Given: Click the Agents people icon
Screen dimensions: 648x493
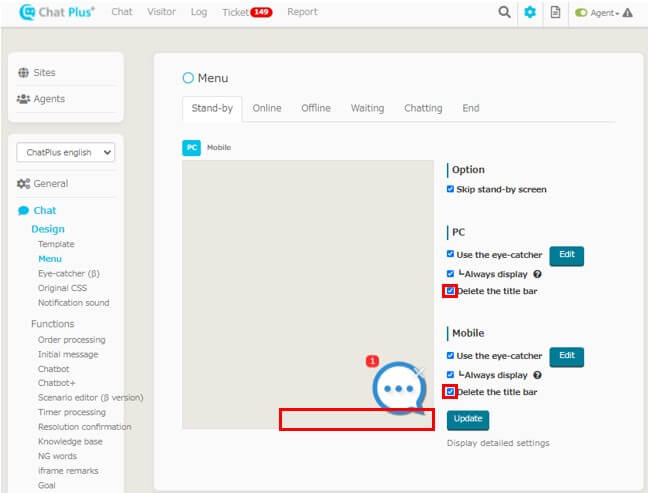Looking at the screenshot, I should coord(24,99).
